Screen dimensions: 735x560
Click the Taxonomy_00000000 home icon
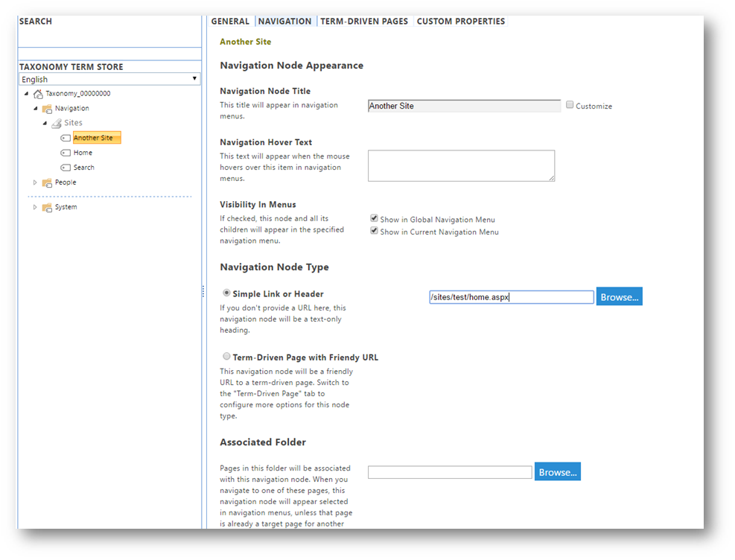38,94
